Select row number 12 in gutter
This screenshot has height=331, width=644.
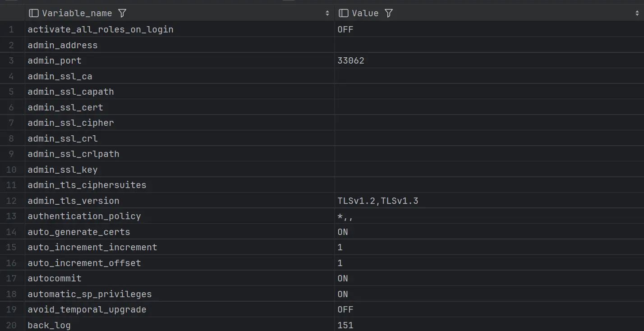coord(11,201)
